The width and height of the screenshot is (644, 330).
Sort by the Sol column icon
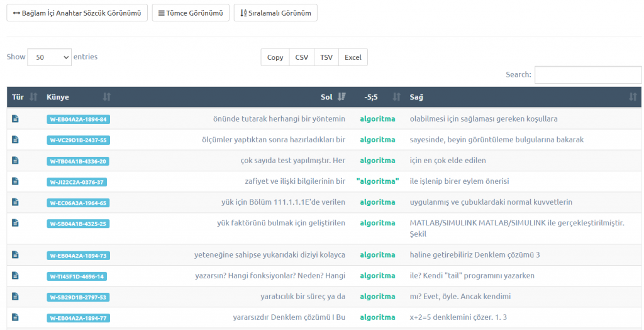[341, 97]
